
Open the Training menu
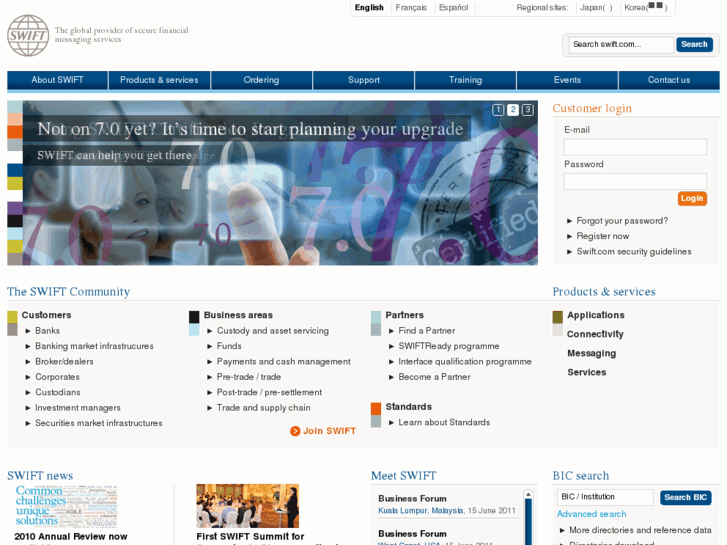(x=466, y=80)
